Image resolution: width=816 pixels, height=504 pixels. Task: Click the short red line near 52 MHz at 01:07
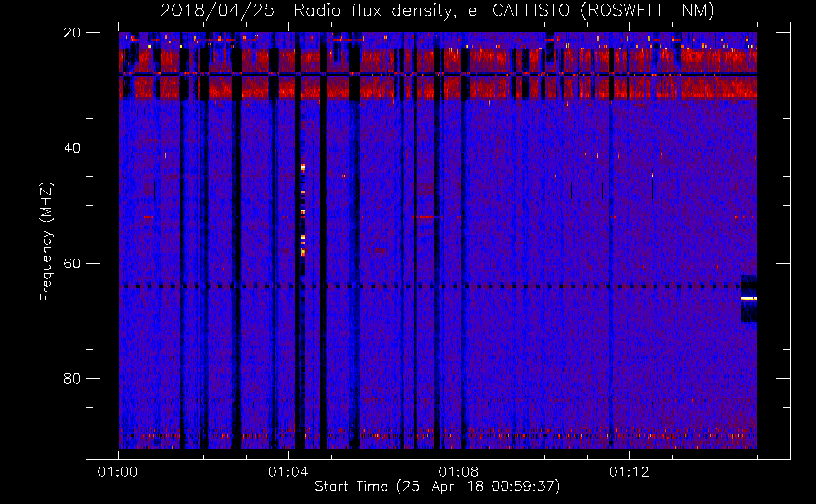tap(426, 217)
